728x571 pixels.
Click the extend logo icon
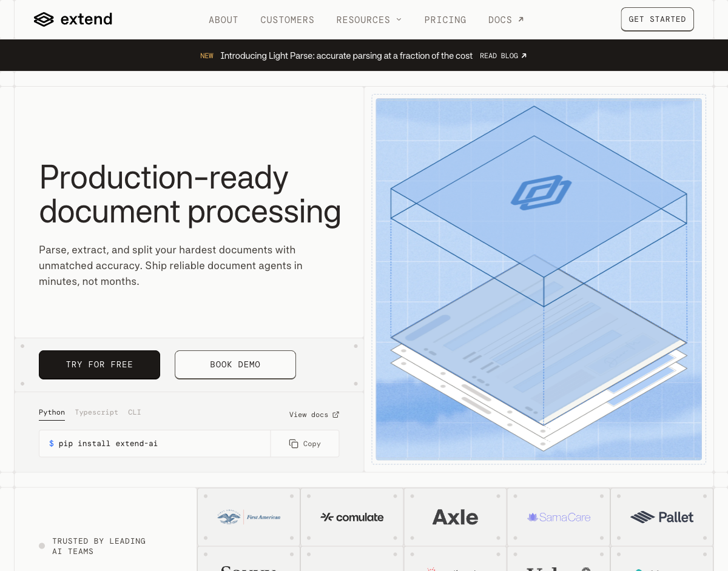point(44,19)
